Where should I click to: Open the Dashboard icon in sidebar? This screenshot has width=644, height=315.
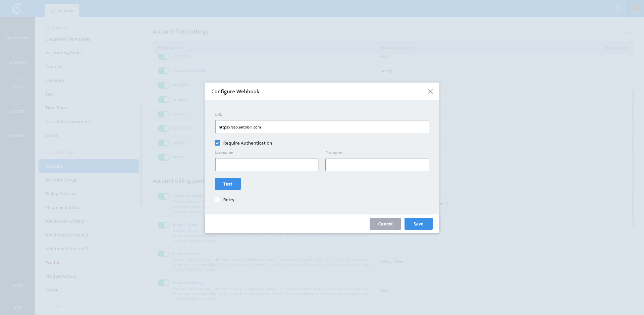coord(17,30)
